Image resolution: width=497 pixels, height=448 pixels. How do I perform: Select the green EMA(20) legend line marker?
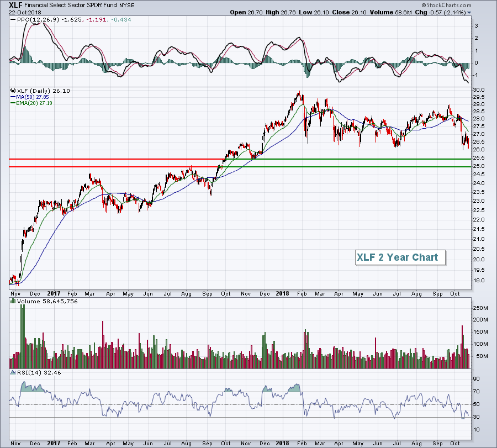(x=13, y=103)
